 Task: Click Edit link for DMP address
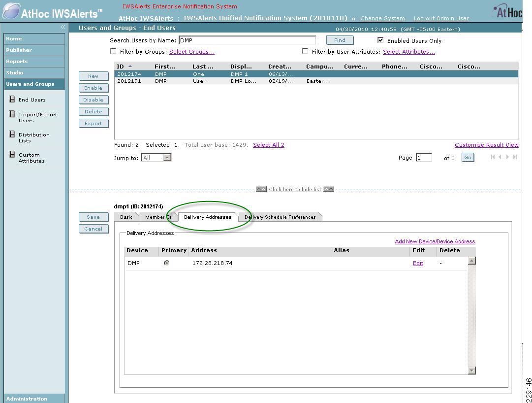[x=418, y=263]
